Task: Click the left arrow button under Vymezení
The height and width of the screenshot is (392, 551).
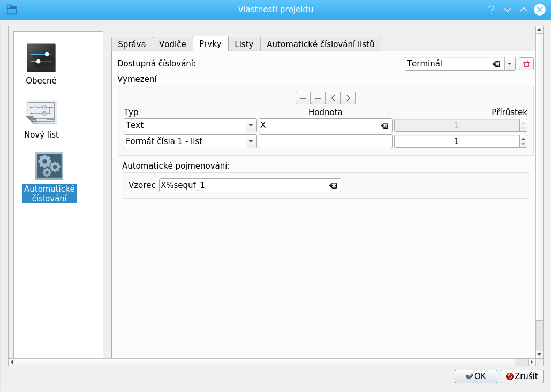Action: [333, 98]
